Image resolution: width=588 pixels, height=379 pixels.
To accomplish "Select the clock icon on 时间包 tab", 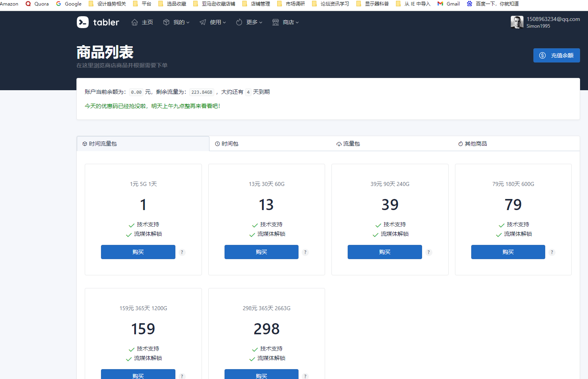I will click(217, 144).
